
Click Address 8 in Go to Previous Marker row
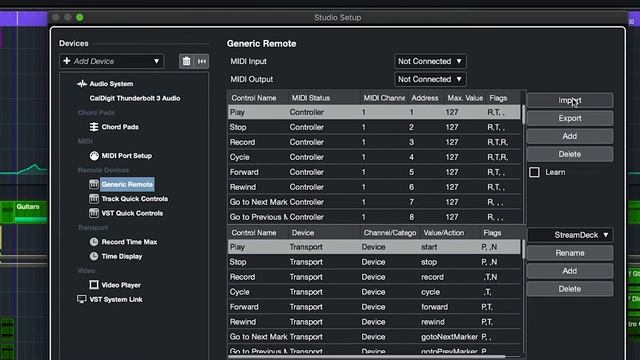[411, 217]
